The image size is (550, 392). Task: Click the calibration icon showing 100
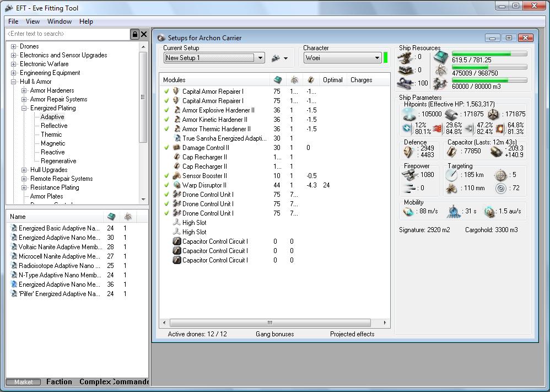(x=405, y=83)
